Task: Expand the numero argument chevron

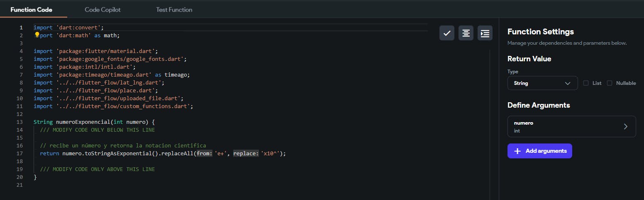Action: (626, 126)
